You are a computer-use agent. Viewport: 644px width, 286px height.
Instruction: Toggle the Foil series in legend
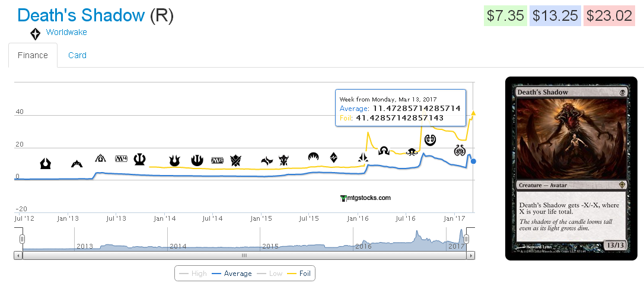(299, 274)
